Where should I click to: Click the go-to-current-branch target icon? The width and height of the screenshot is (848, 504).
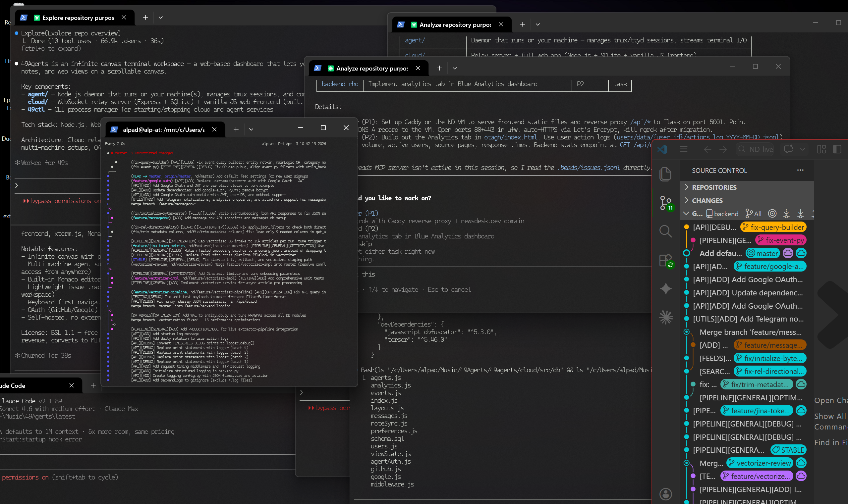click(772, 214)
